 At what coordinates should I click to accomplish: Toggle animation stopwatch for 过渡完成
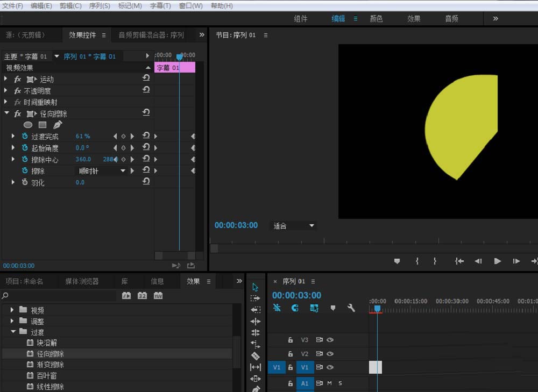point(25,137)
